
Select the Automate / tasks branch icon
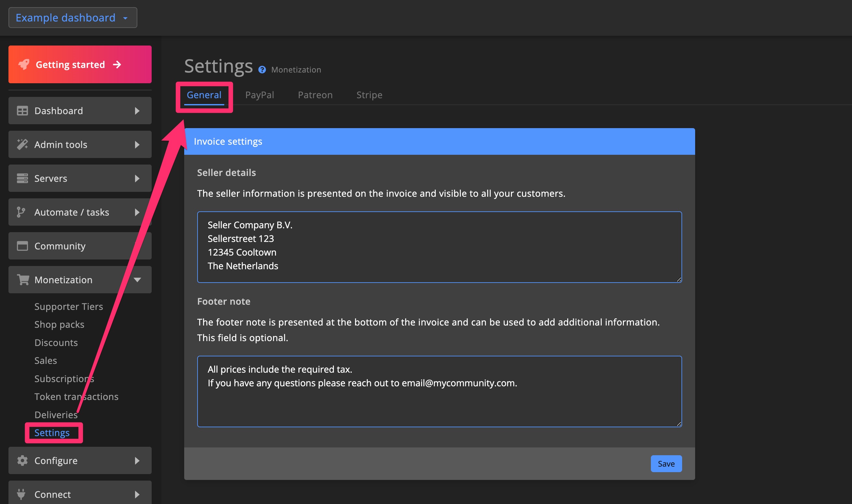[x=21, y=212]
